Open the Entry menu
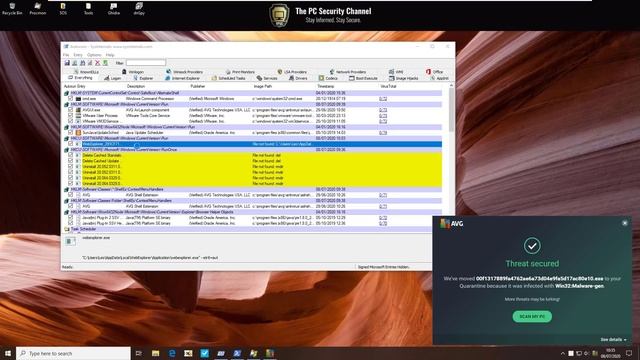Viewport: 640px width, 360px height. tap(78, 55)
